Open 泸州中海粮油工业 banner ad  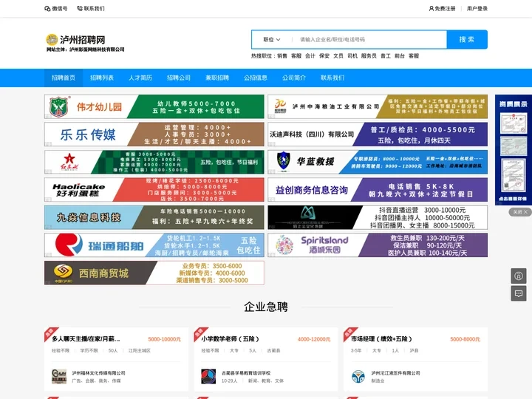coord(378,106)
